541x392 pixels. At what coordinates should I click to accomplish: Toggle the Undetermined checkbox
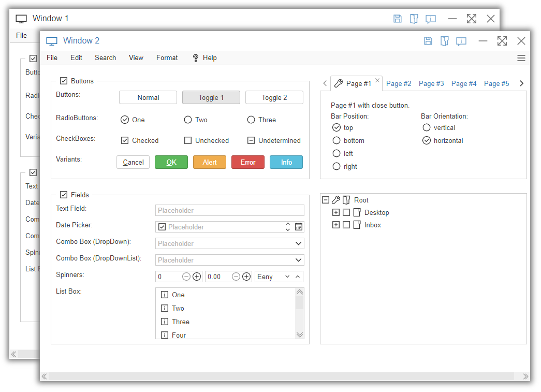pyautogui.click(x=251, y=140)
